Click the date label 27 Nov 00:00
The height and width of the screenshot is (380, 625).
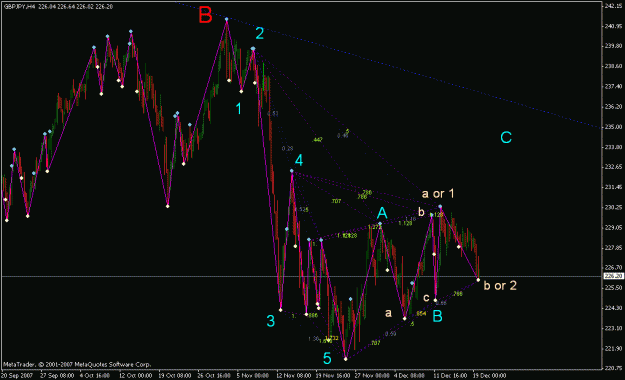tap(372, 375)
